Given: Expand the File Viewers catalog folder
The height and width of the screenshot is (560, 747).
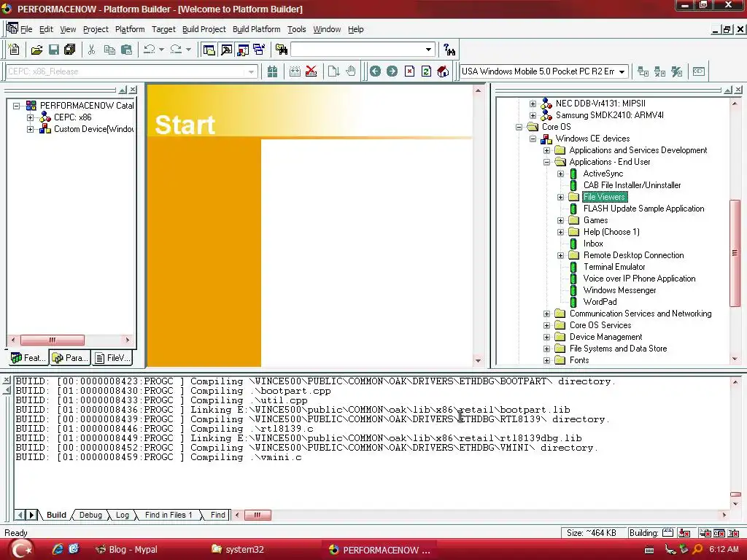Looking at the screenshot, I should 561,197.
